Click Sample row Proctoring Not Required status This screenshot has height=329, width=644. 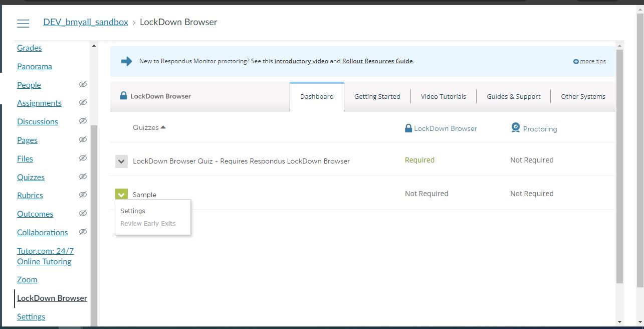coord(532,194)
